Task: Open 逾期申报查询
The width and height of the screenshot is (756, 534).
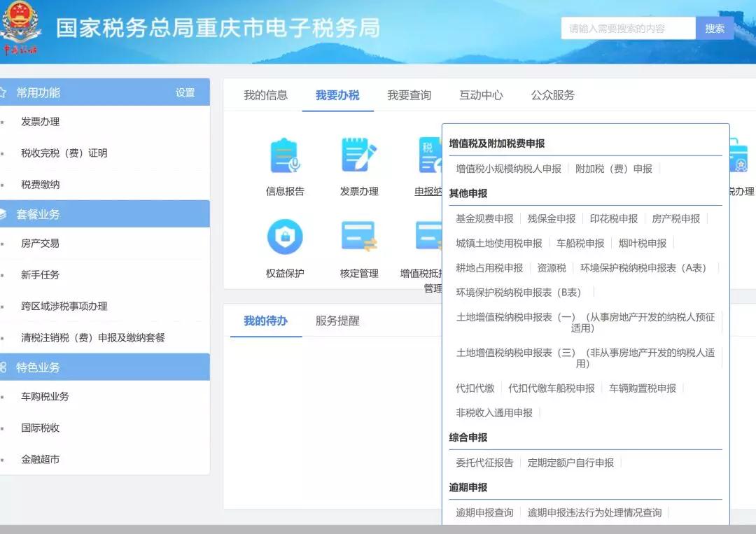Action: click(484, 512)
